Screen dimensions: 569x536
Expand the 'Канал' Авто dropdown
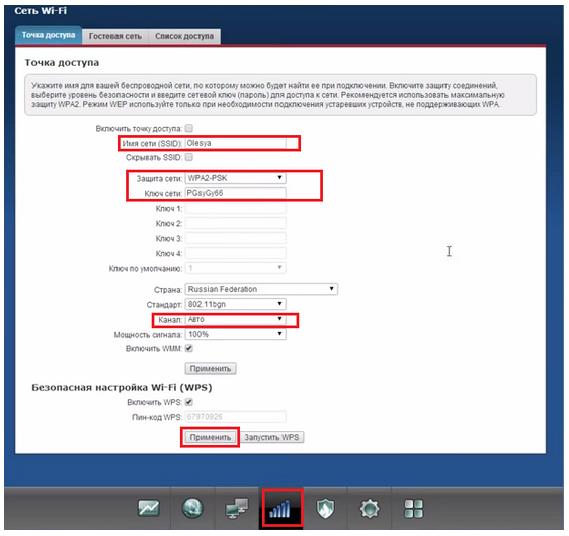click(236, 319)
